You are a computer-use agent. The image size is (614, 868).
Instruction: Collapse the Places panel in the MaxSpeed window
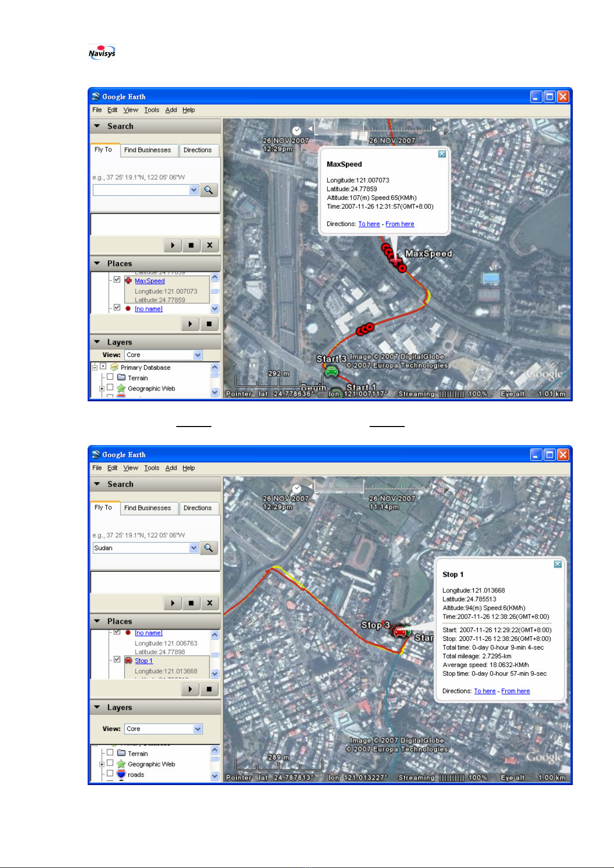click(97, 263)
